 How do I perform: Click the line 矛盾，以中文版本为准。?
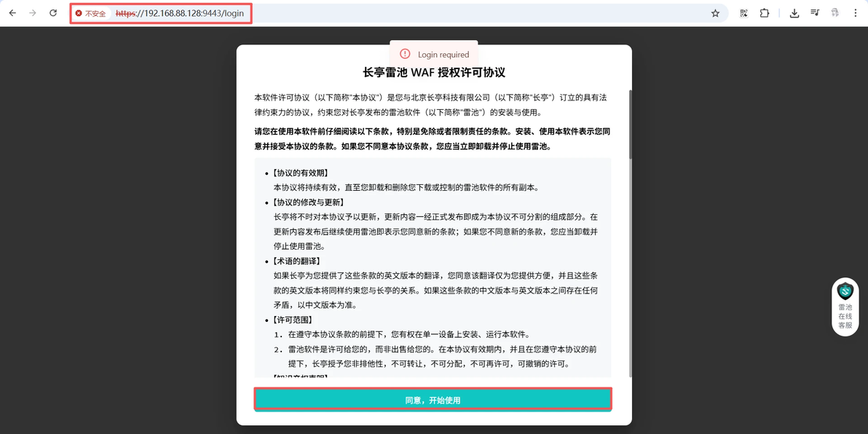[x=315, y=305]
